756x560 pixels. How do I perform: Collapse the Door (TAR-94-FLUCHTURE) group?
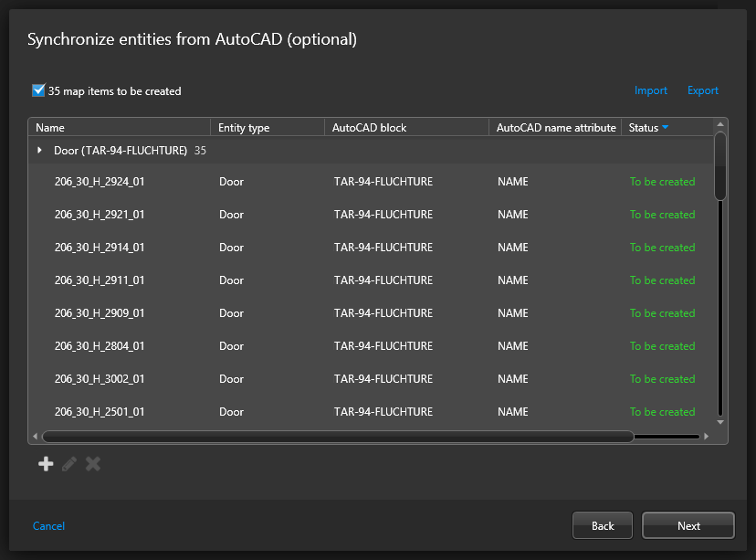[x=39, y=150]
